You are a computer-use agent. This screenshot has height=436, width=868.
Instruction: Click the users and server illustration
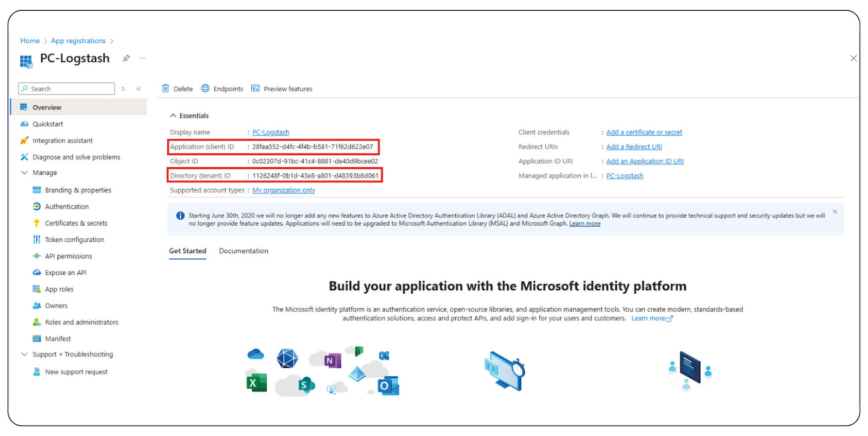pos(690,370)
